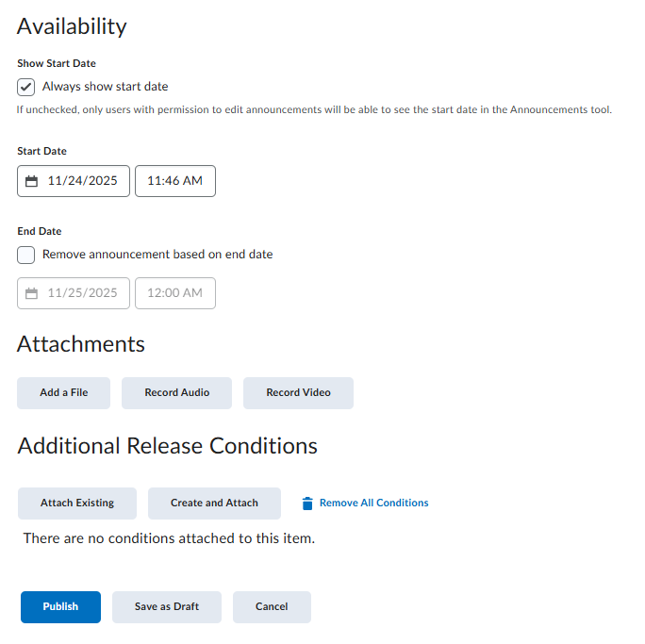Viewport: 645px width, 644px height.
Task: Click the end date value 11/25/2025
Action: [x=82, y=293]
